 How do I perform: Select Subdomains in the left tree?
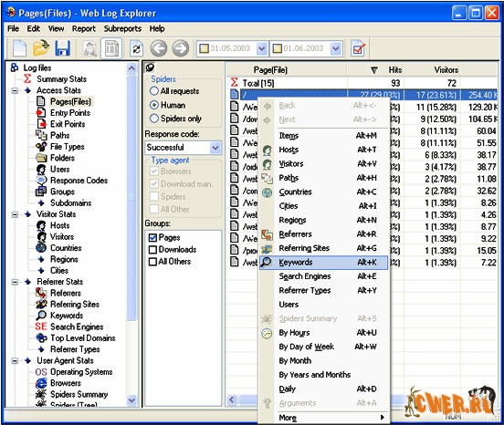(x=70, y=203)
